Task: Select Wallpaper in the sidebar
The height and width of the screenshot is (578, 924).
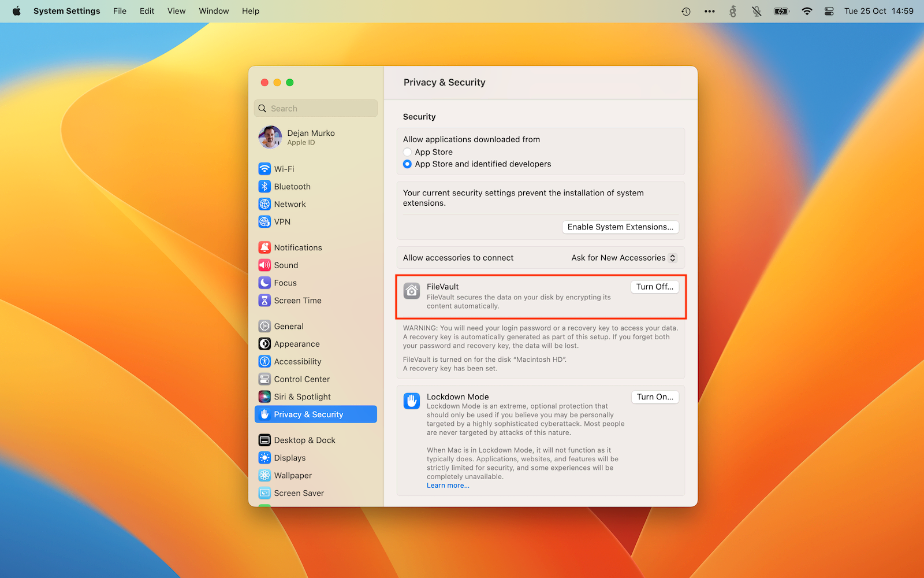Action: [x=292, y=475]
